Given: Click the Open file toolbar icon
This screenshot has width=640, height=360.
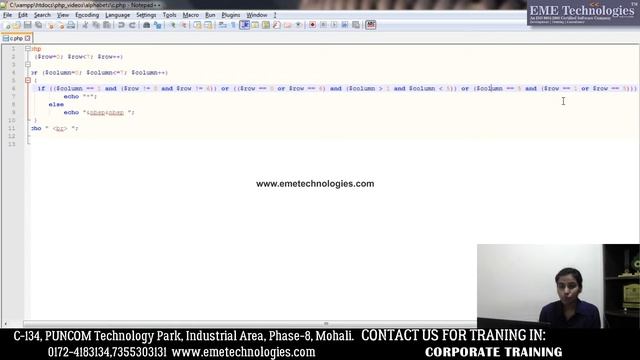Looking at the screenshot, I should pyautogui.click(x=17, y=25).
